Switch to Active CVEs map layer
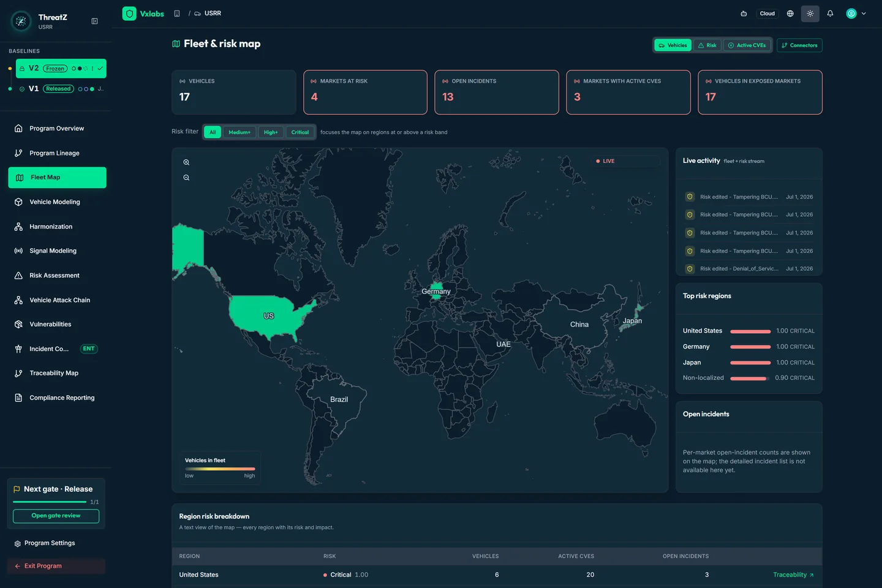The width and height of the screenshot is (882, 588). coord(747,45)
